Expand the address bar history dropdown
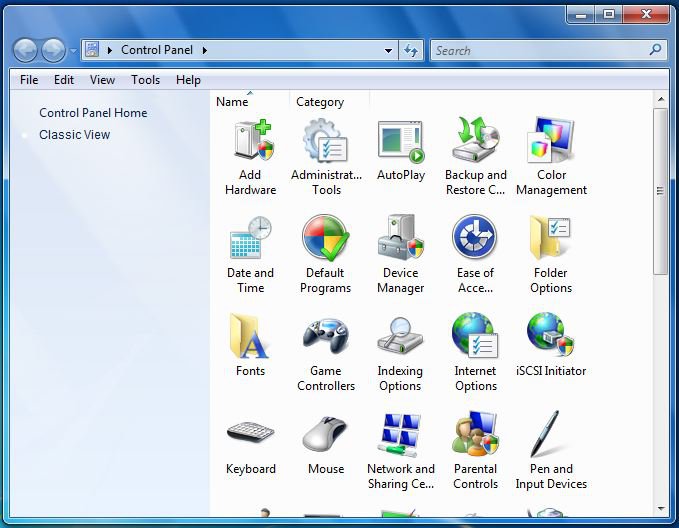The image size is (679, 528). tap(388, 51)
